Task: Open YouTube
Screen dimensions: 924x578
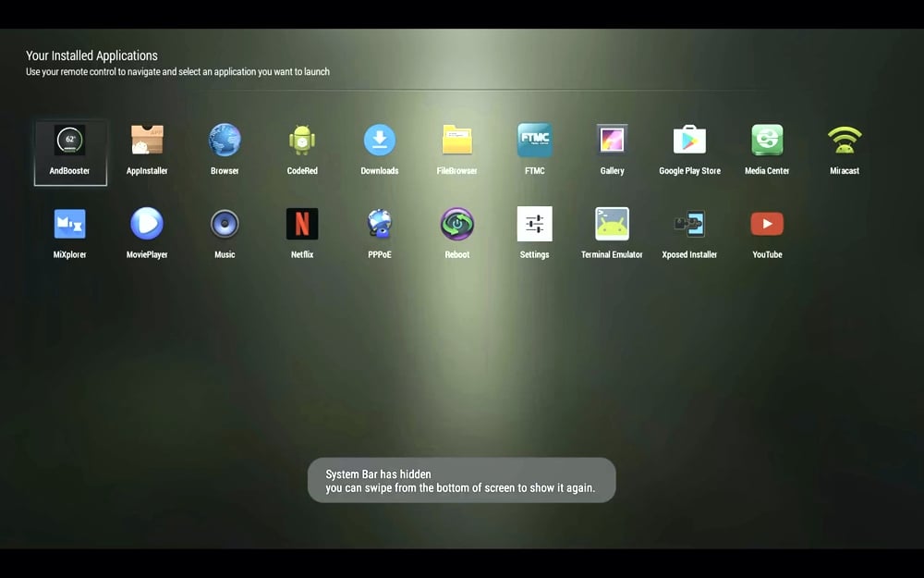Action: coord(766,226)
